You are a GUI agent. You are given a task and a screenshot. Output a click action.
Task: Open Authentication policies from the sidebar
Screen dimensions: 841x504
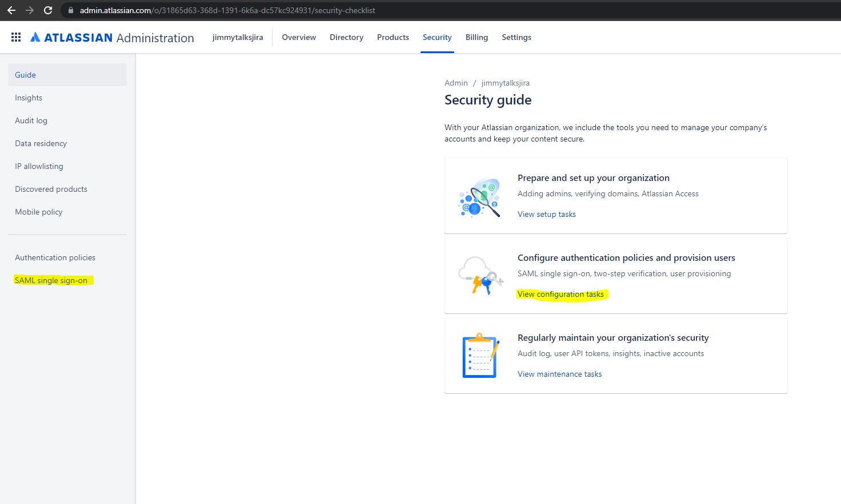click(55, 257)
